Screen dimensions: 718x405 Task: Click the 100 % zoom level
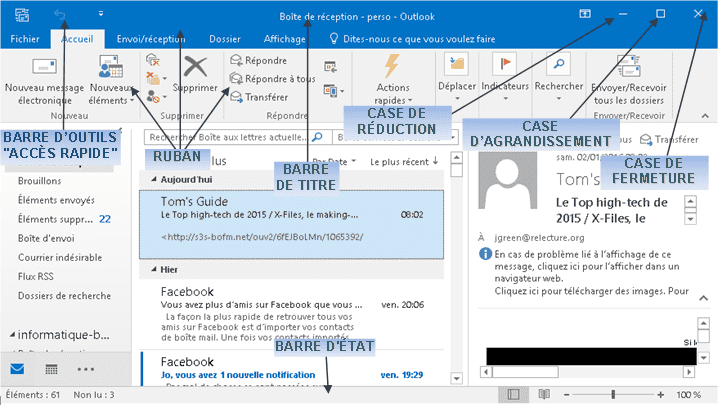689,394
